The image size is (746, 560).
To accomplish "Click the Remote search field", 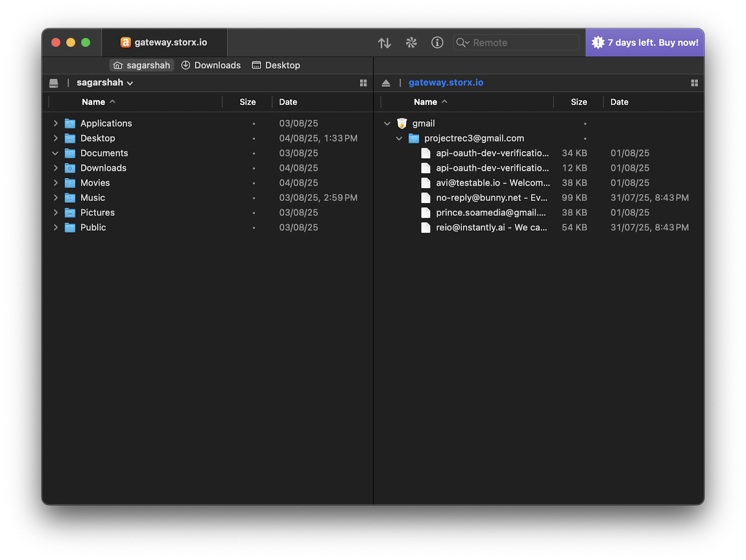I will pyautogui.click(x=516, y=43).
